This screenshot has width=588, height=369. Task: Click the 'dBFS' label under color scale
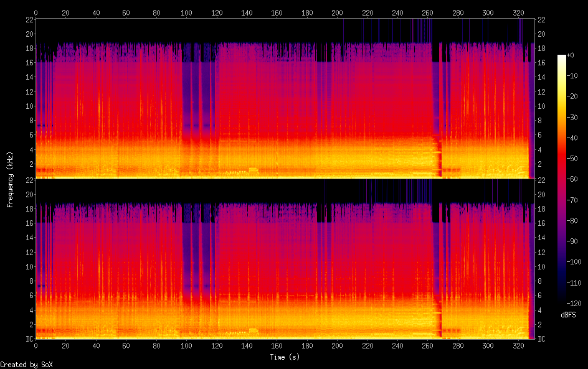[567, 315]
